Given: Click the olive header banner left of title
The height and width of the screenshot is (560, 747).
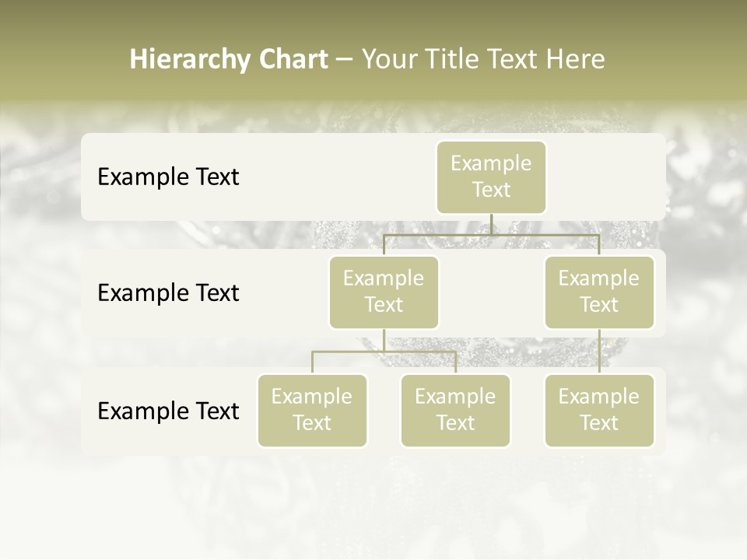Looking at the screenshot, I should (62, 59).
